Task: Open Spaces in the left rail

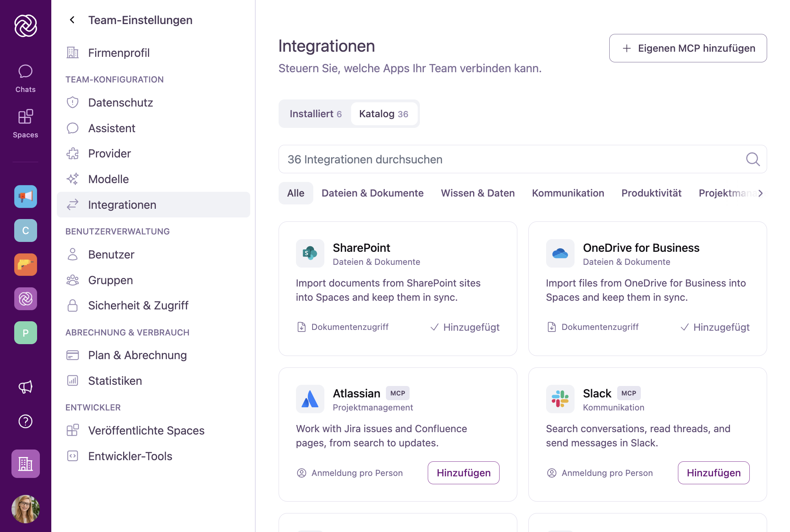Action: (26, 124)
